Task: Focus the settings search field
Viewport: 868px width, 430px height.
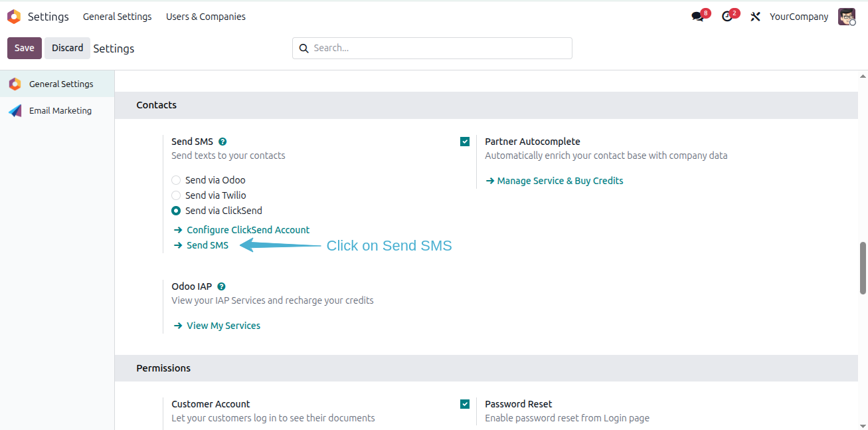Action: coord(432,48)
